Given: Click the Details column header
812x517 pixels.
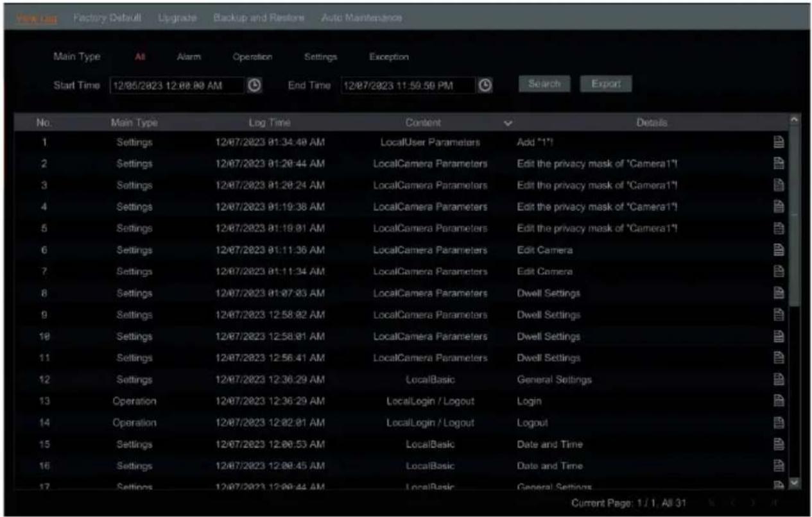Looking at the screenshot, I should point(652,122).
